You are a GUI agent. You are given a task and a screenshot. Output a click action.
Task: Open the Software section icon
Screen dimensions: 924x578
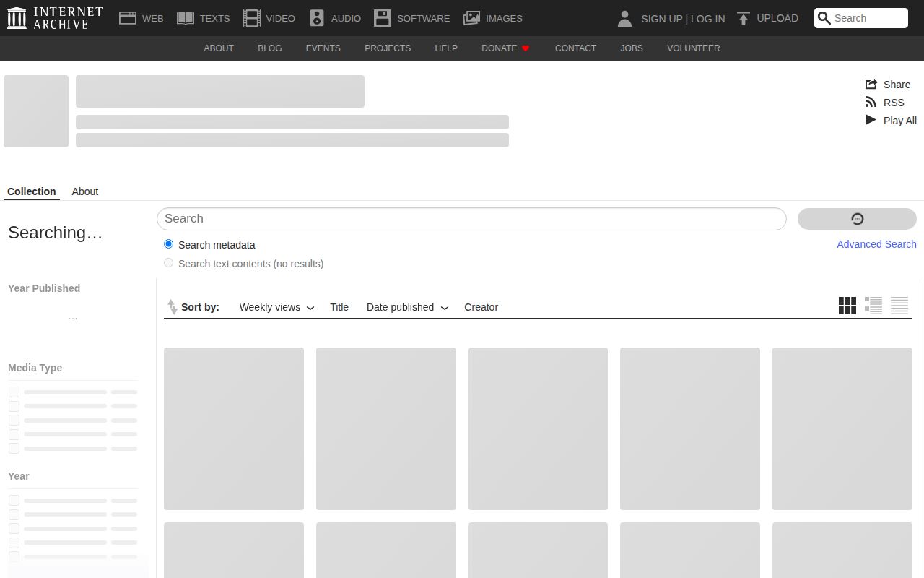pos(383,17)
